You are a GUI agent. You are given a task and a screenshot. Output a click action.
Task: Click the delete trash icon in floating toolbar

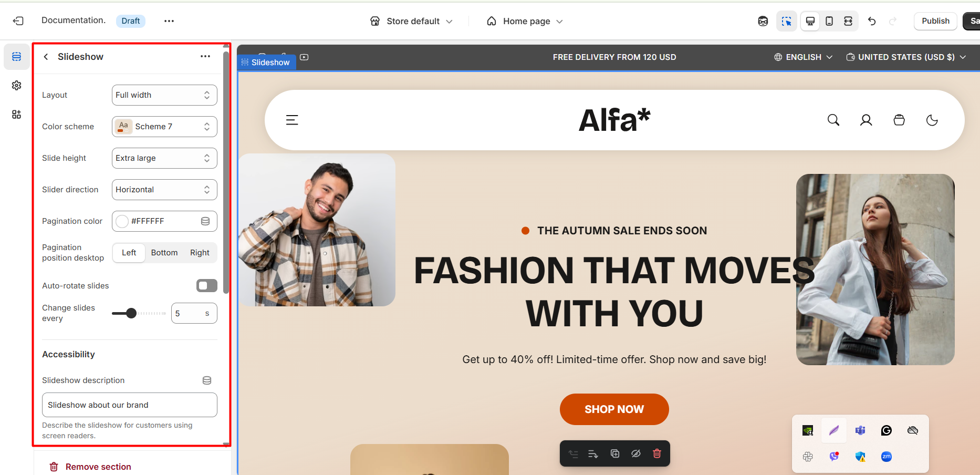(656, 453)
